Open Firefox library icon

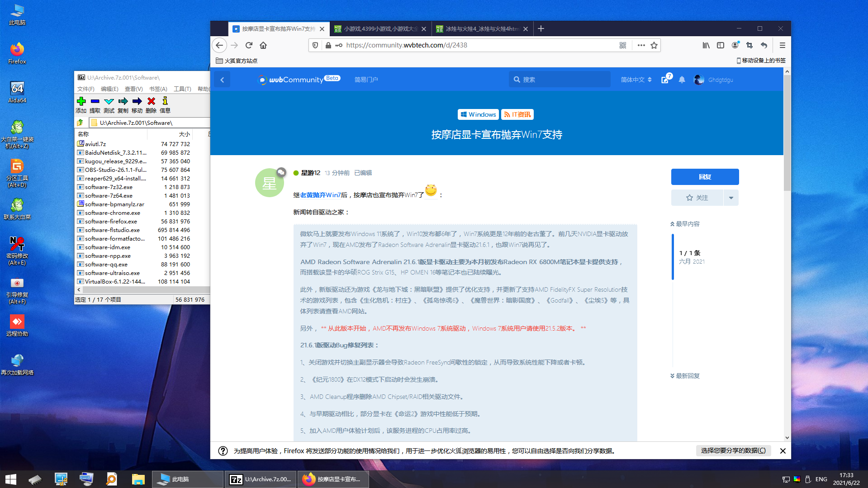(x=706, y=45)
